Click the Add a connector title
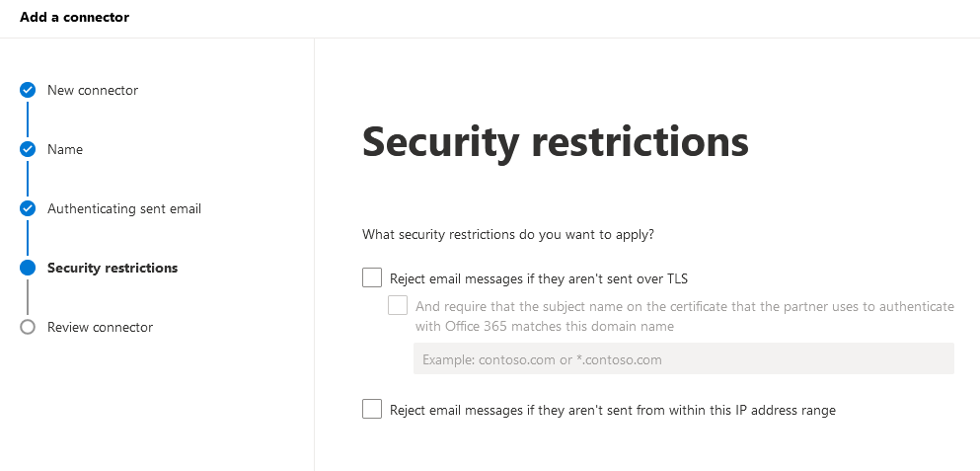 [x=74, y=18]
